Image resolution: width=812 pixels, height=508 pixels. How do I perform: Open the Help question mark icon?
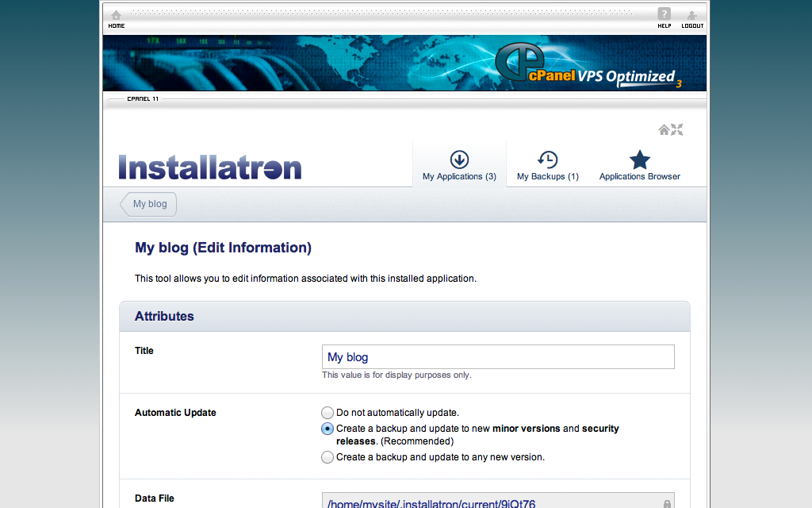(x=665, y=14)
